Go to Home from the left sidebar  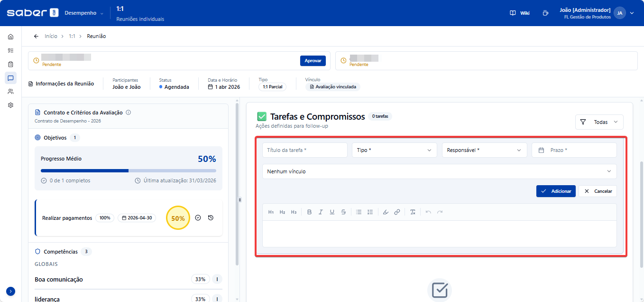(10, 37)
